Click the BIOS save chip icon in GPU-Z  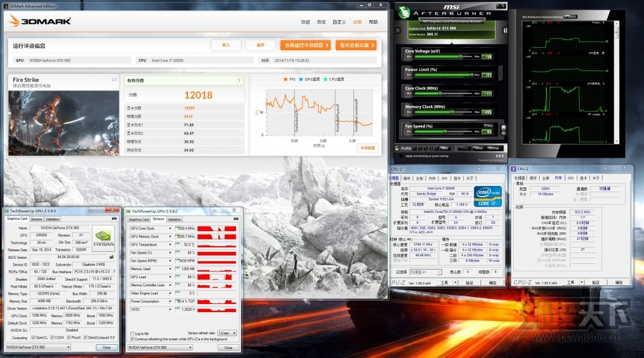point(111,257)
